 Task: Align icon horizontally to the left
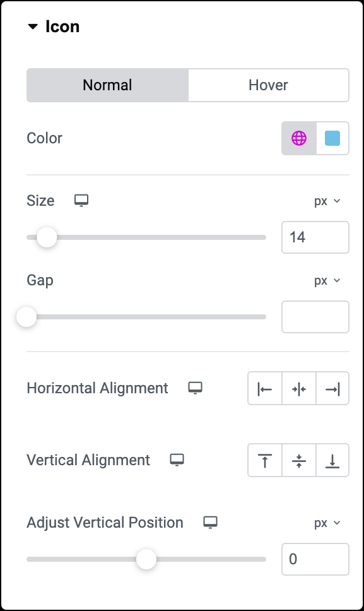tap(265, 388)
